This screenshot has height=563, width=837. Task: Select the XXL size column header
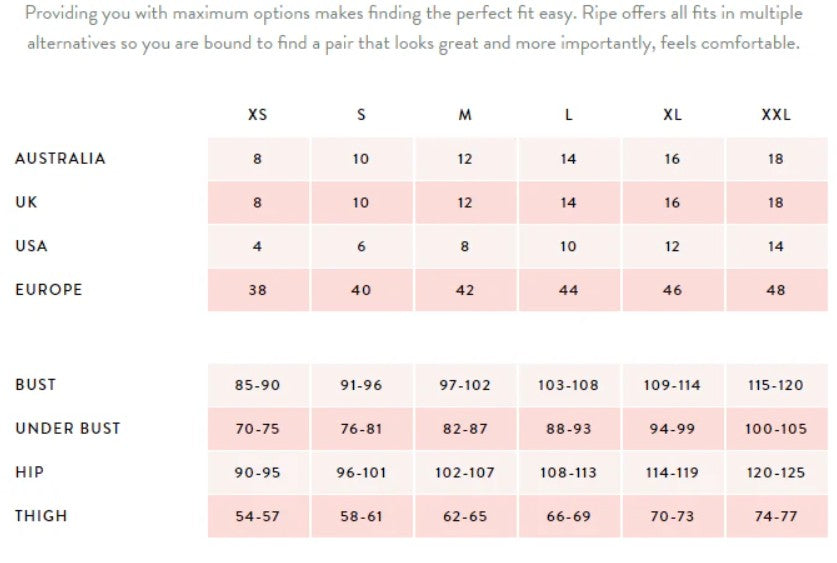click(775, 115)
